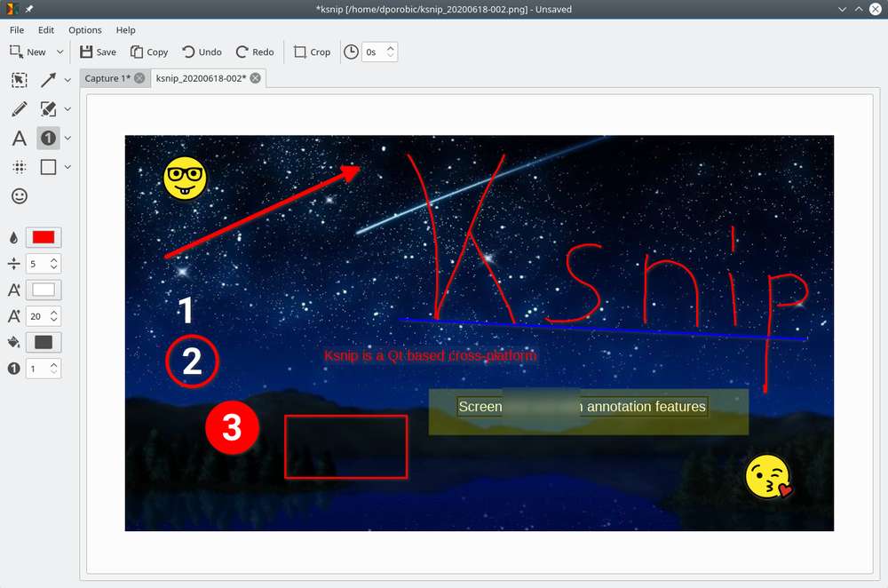Image resolution: width=888 pixels, height=588 pixels.
Task: Select the Number counter tool
Action: click(48, 139)
